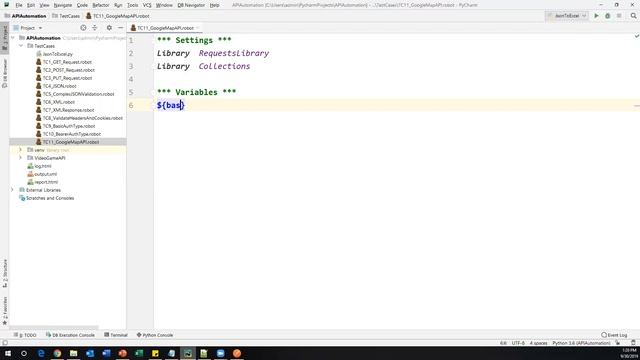Open Word from the taskbar
This screenshot has width=640, height=360.
(x=106, y=353)
